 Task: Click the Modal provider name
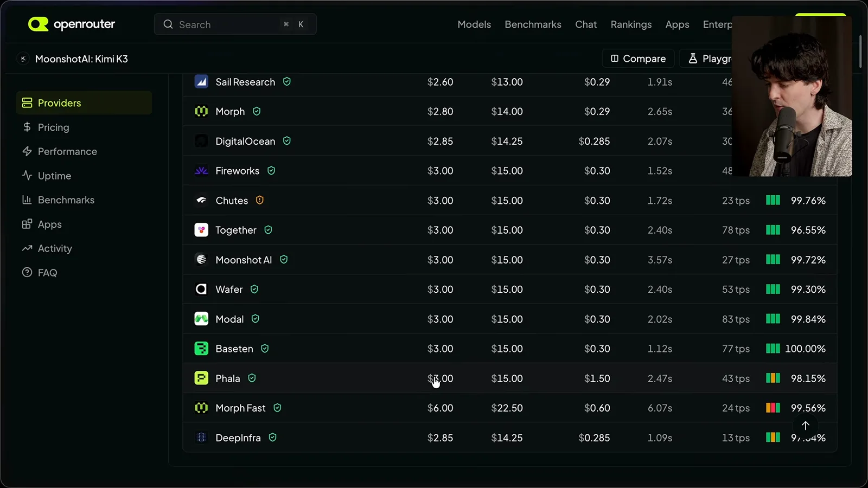[x=229, y=319]
